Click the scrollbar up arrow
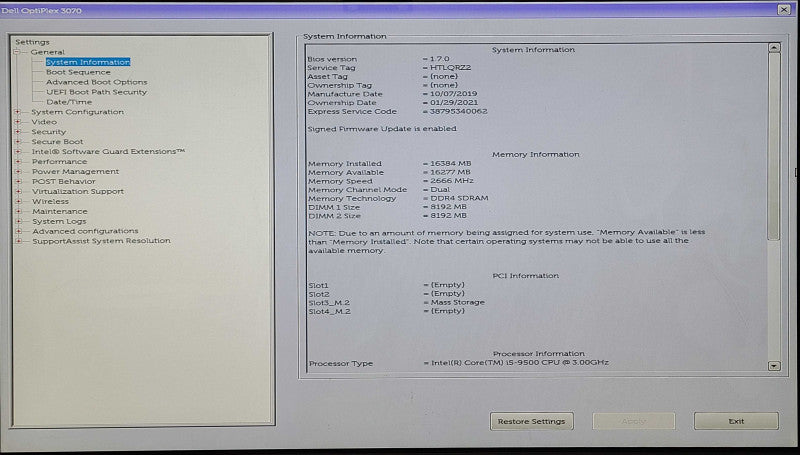Screen dimensions: 800x455 (x=774, y=47)
